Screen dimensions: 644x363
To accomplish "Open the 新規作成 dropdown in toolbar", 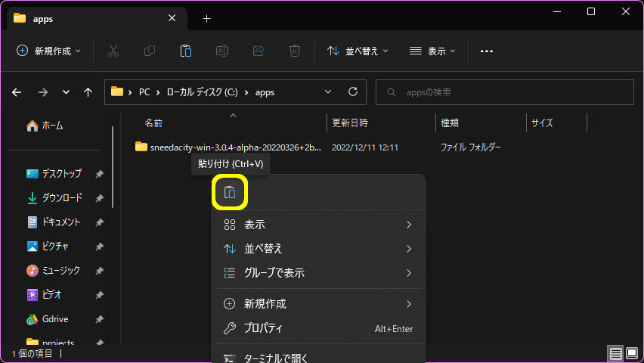I will coord(48,51).
